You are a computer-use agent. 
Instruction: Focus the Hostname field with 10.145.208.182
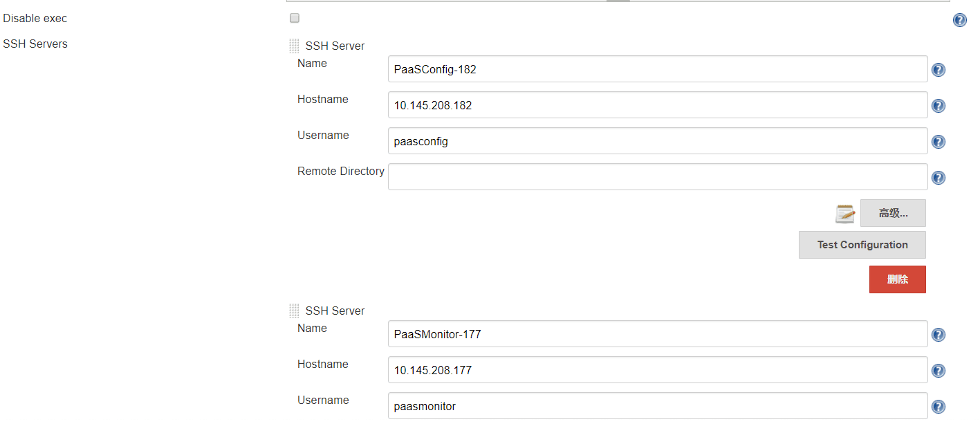click(x=657, y=105)
